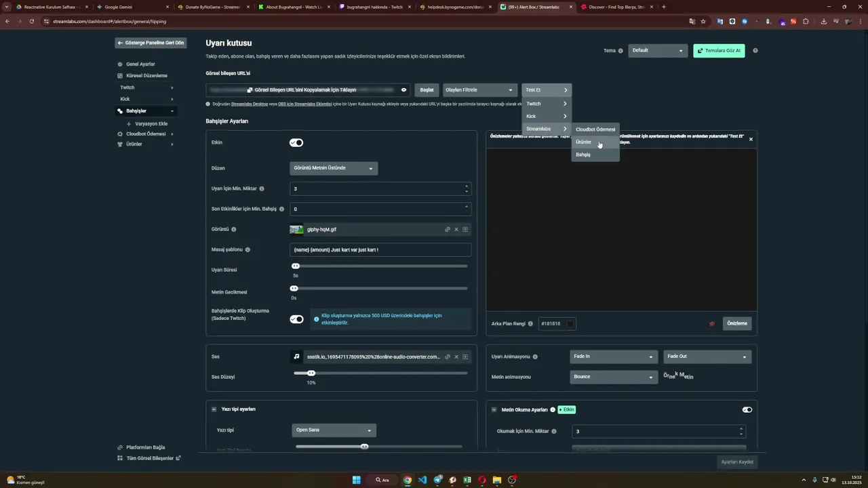
Task: Toggle Metin Okuma Ayarları switch
Action: (747, 409)
